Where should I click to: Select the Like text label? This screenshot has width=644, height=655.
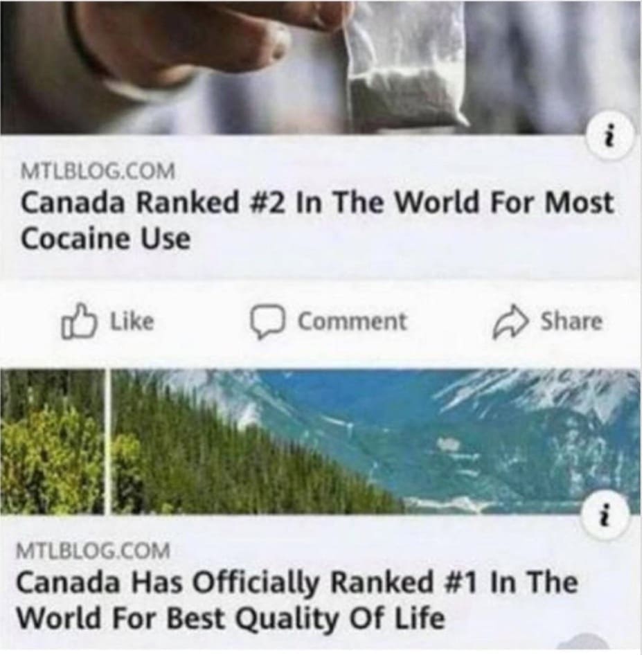(x=132, y=321)
